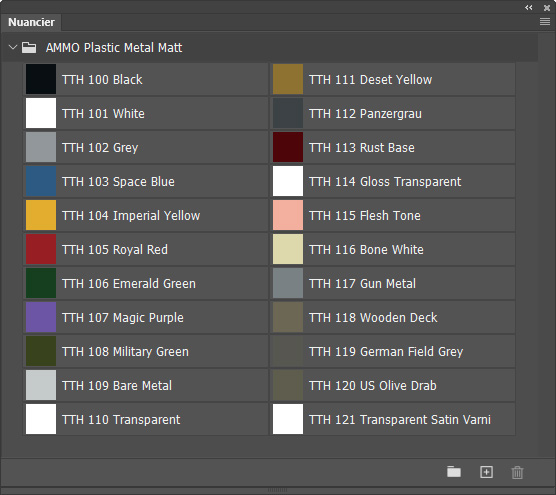Viewport: 556px width, 495px height.
Task: Click the 'TTH 116 Bone White' label
Action: click(x=366, y=250)
